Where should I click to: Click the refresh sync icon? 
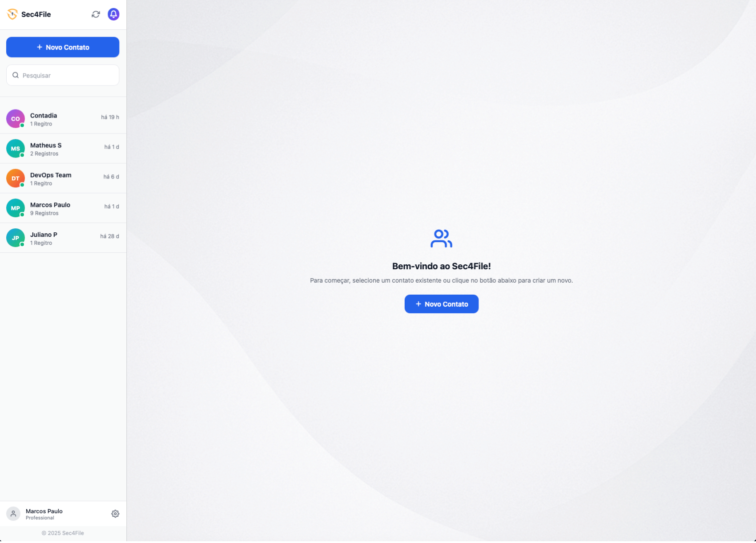[96, 14]
